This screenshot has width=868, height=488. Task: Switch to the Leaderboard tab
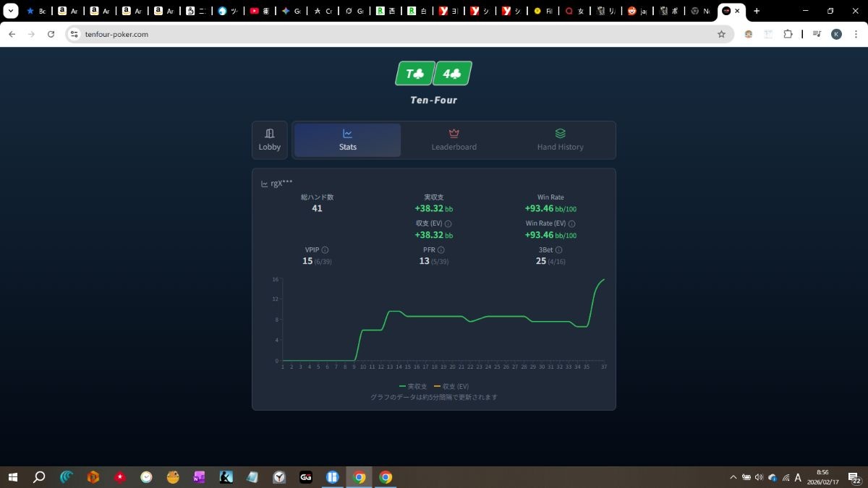click(454, 140)
